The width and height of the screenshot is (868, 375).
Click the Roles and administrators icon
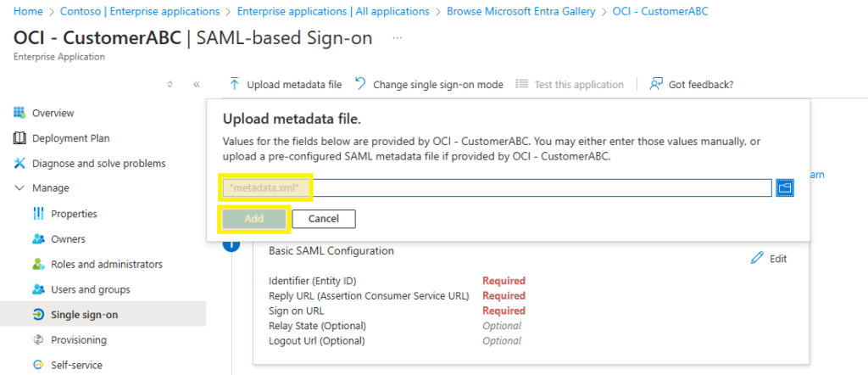38,264
